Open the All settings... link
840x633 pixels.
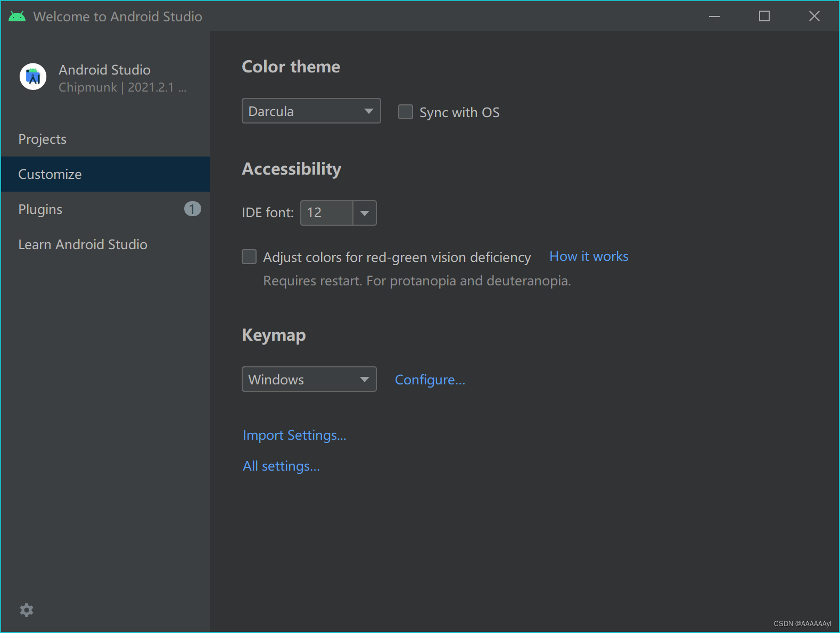281,466
